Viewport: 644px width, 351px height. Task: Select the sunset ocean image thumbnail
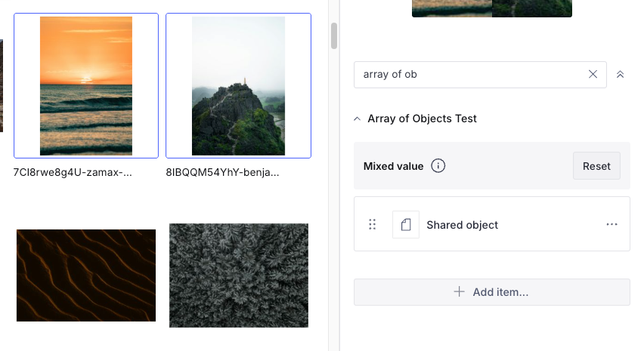(x=86, y=86)
